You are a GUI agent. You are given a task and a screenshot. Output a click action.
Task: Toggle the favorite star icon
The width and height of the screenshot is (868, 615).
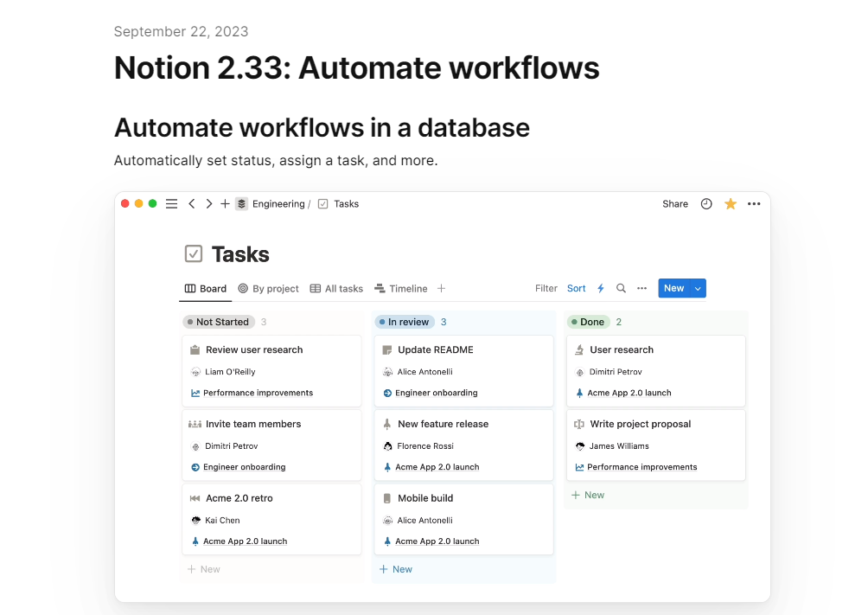tap(731, 204)
